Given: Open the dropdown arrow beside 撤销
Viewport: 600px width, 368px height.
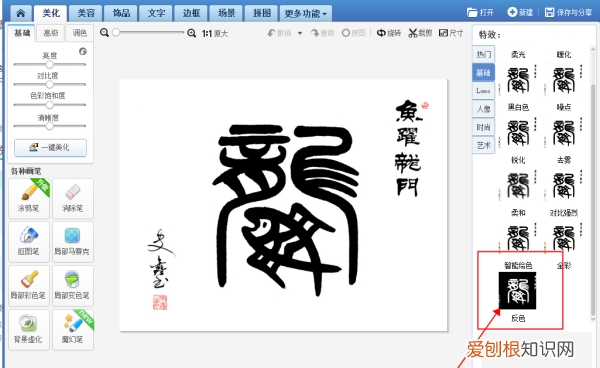Looking at the screenshot, I should click(x=300, y=33).
